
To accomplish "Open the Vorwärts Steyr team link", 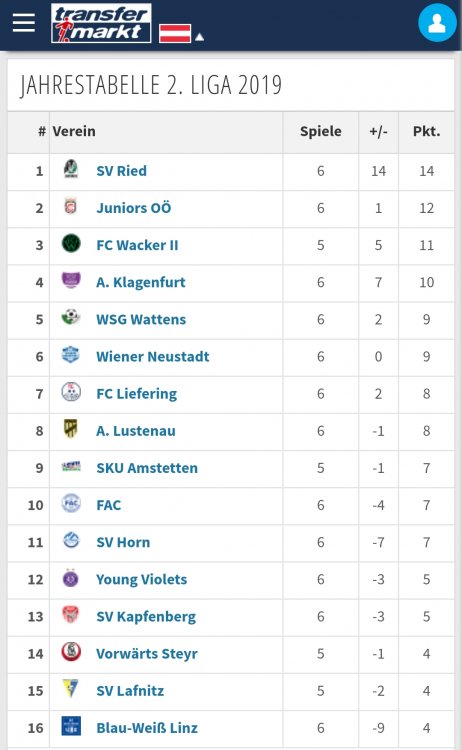I will 147,653.
